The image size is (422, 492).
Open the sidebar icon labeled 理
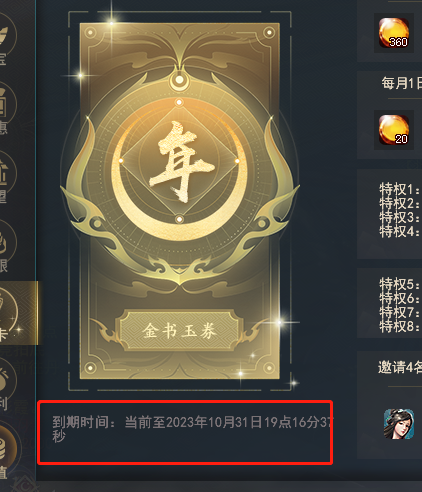click(6, 177)
